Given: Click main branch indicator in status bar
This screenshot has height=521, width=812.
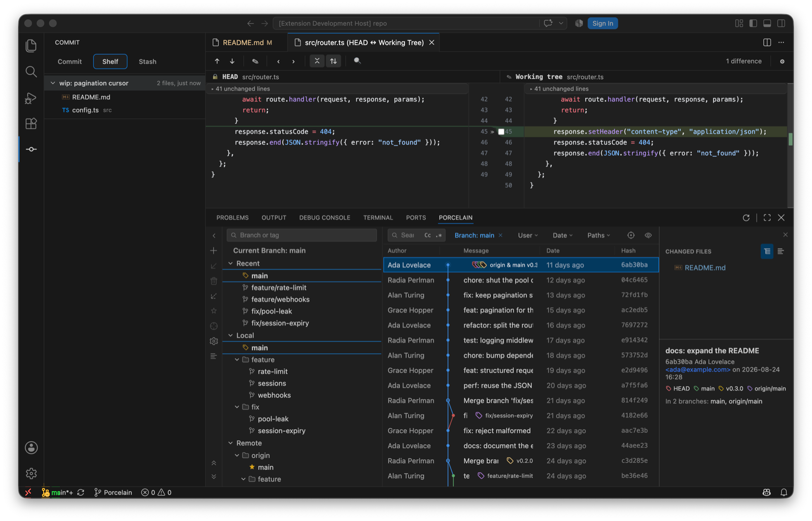Looking at the screenshot, I should pos(57,493).
